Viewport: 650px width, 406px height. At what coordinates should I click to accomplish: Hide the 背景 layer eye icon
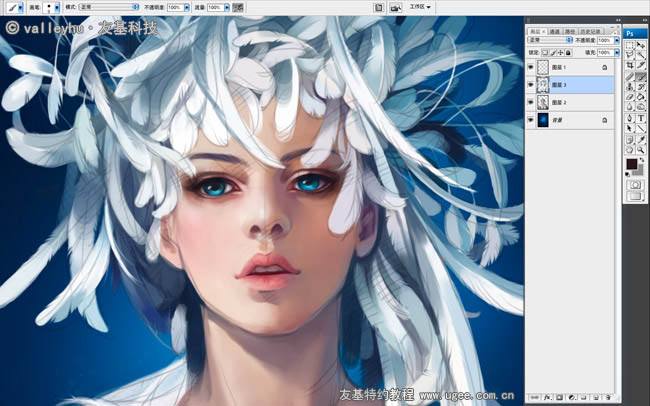point(531,120)
